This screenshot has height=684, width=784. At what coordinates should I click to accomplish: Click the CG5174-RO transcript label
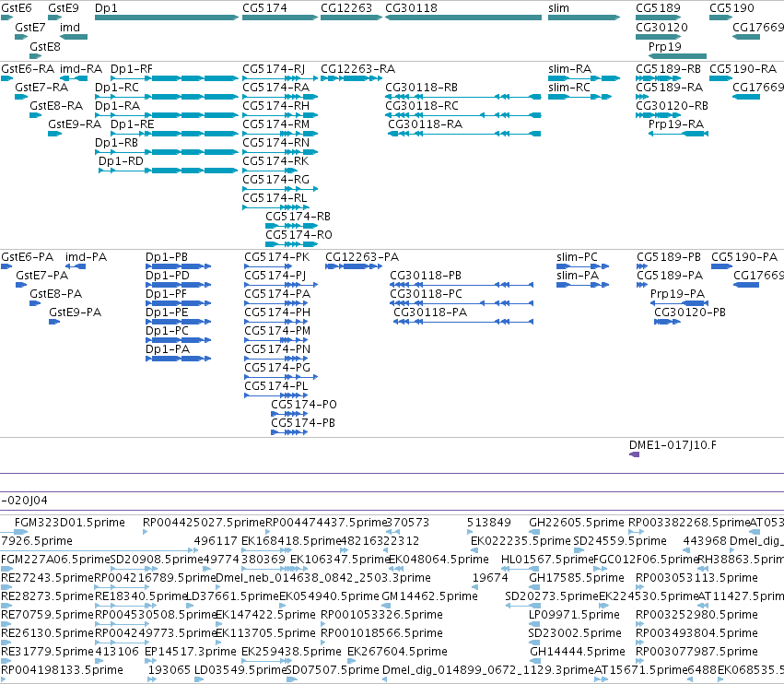pos(298,235)
